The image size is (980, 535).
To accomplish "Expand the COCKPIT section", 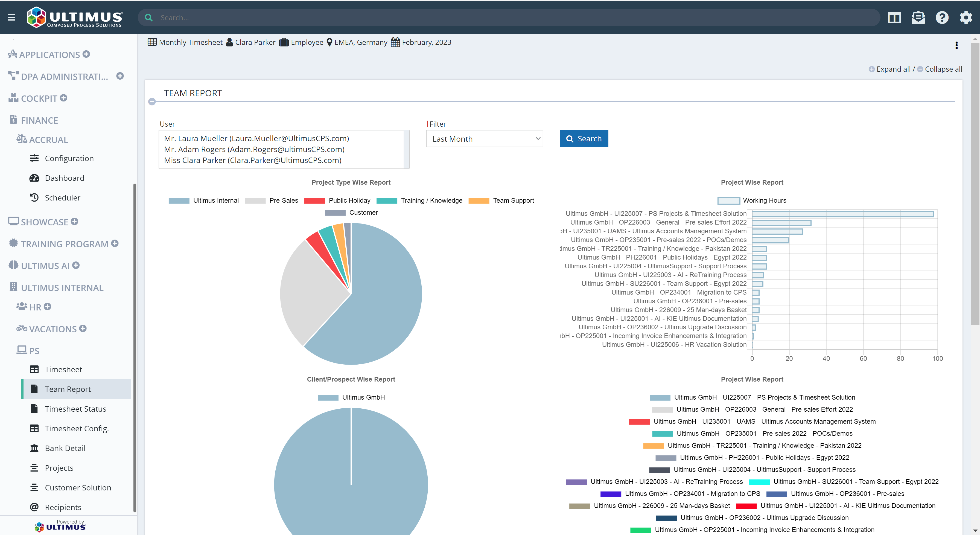I will click(x=63, y=98).
